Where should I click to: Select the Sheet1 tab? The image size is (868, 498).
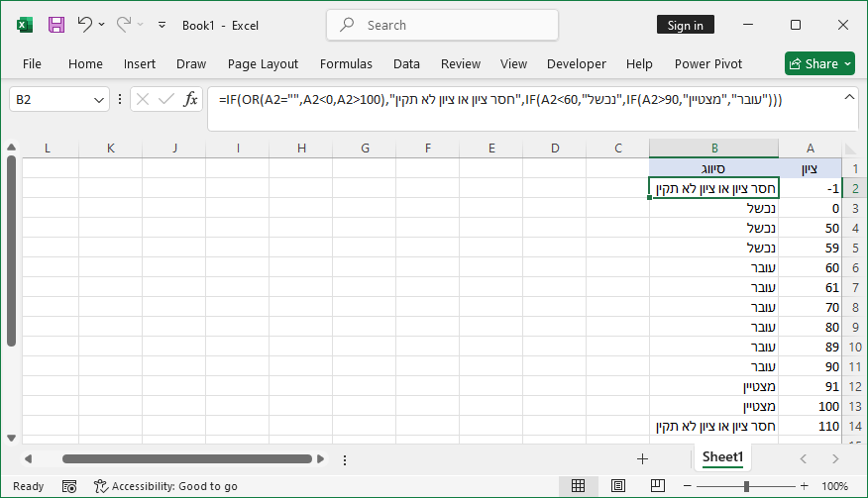(x=722, y=457)
